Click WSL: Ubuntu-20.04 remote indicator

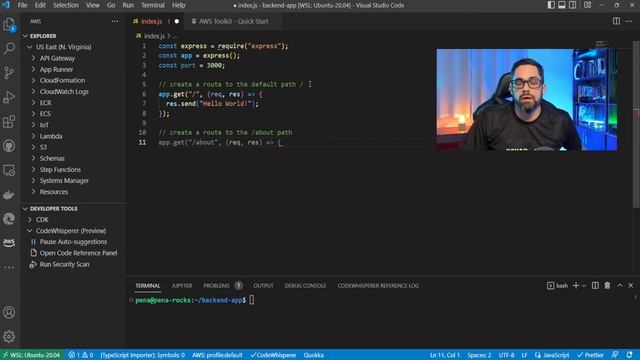click(x=32, y=355)
